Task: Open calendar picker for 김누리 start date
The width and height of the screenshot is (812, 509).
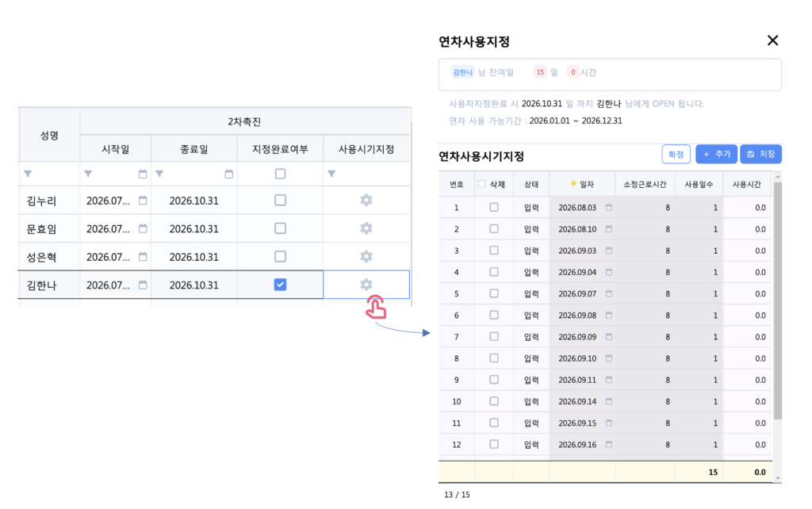Action: point(143,201)
